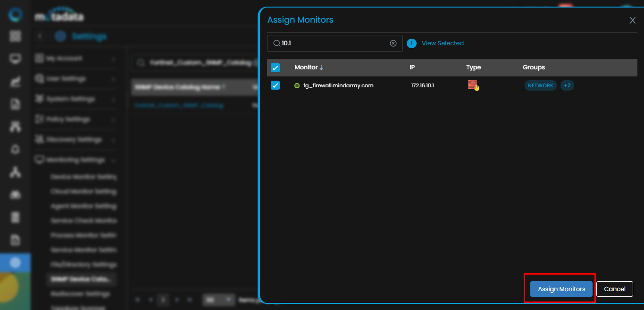Click the IP column header
Screen dimensions: 644x310
tap(412, 67)
